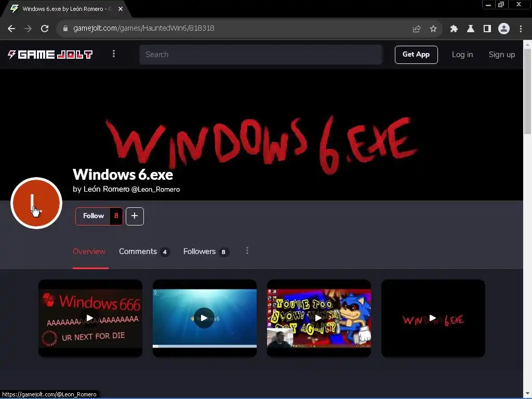Viewport: 532px width, 399px height.
Task: Click the Sign up link
Action: click(501, 55)
